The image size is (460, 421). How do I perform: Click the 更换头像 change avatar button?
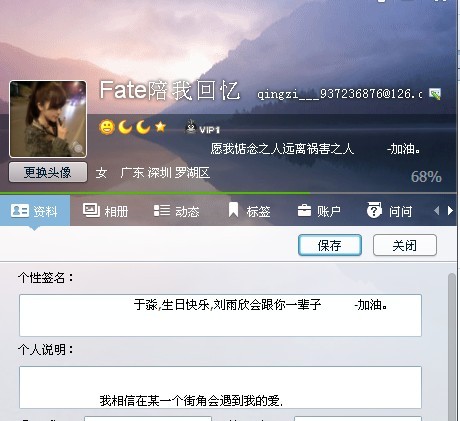[x=48, y=172]
